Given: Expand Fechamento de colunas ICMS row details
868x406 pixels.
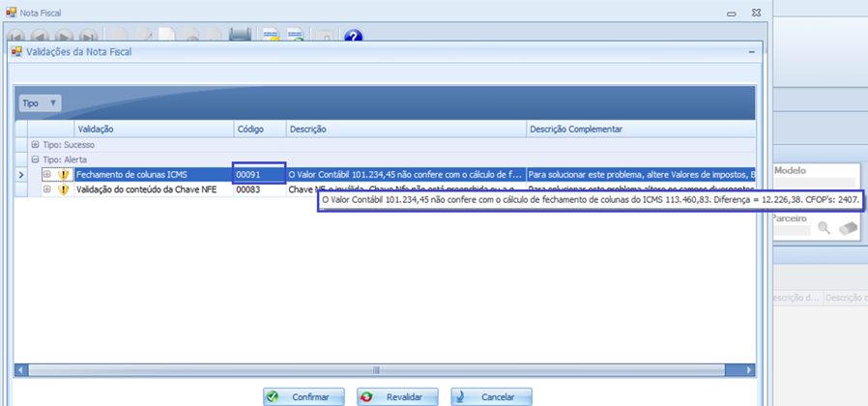Looking at the screenshot, I should tap(46, 174).
